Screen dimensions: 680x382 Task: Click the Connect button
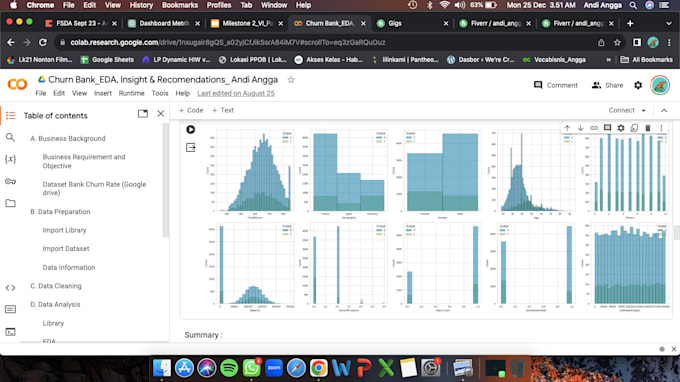click(621, 110)
